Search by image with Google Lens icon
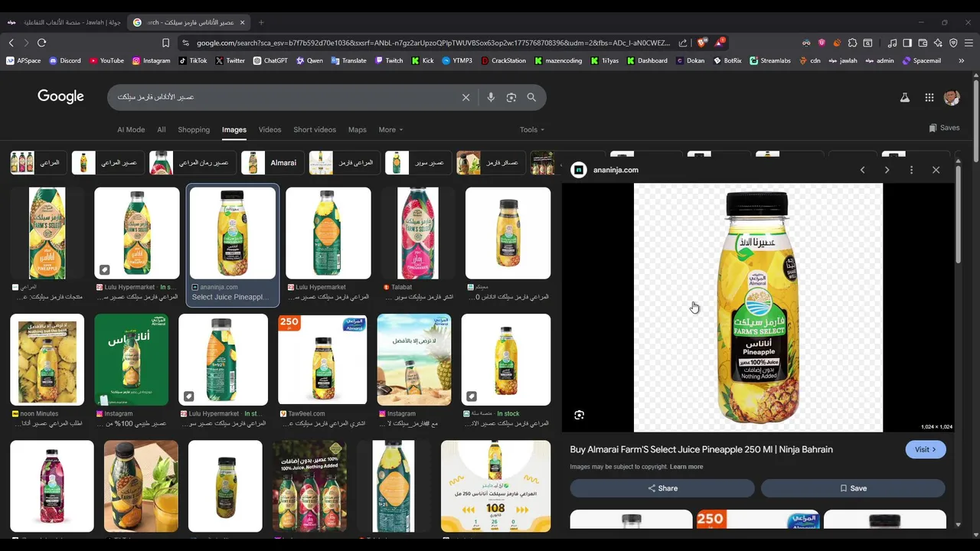This screenshot has height=551, width=980. [x=511, y=97]
